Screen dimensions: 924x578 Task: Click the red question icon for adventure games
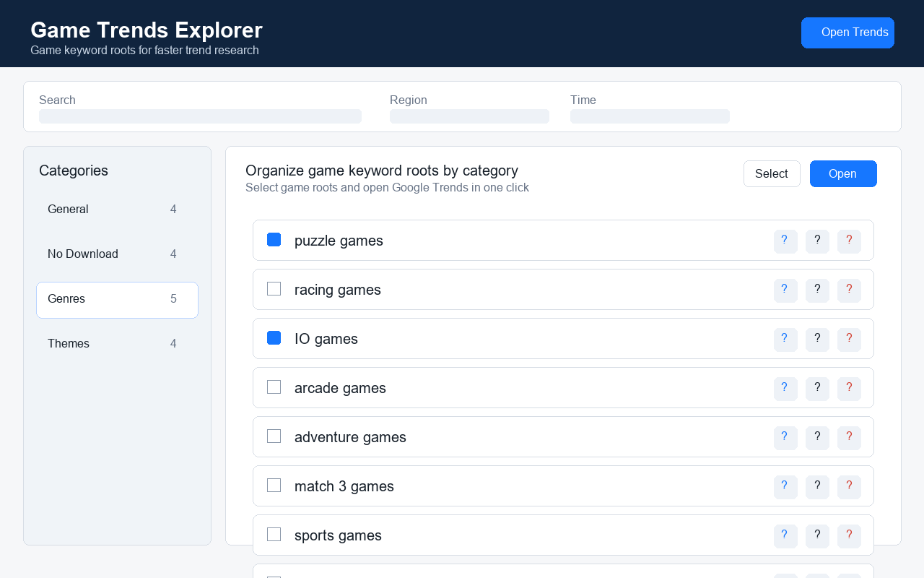pyautogui.click(x=849, y=438)
